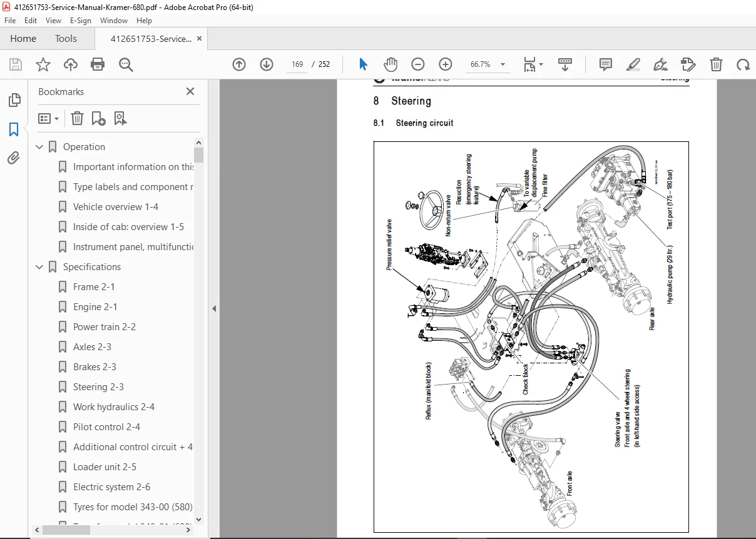This screenshot has height=539, width=756.
Task: Open the Window menu
Action: (x=114, y=21)
